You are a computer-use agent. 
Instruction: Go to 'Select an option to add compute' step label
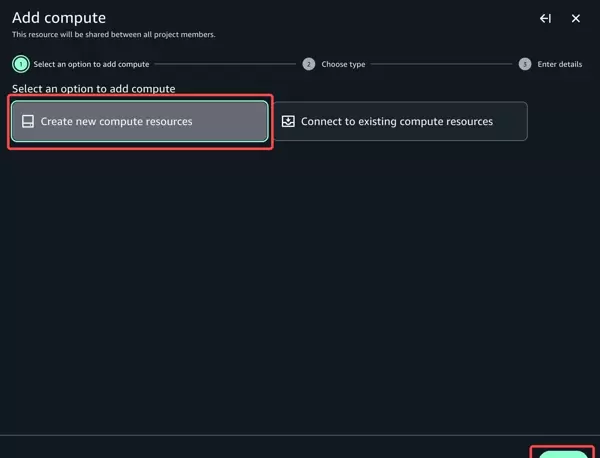(x=91, y=64)
